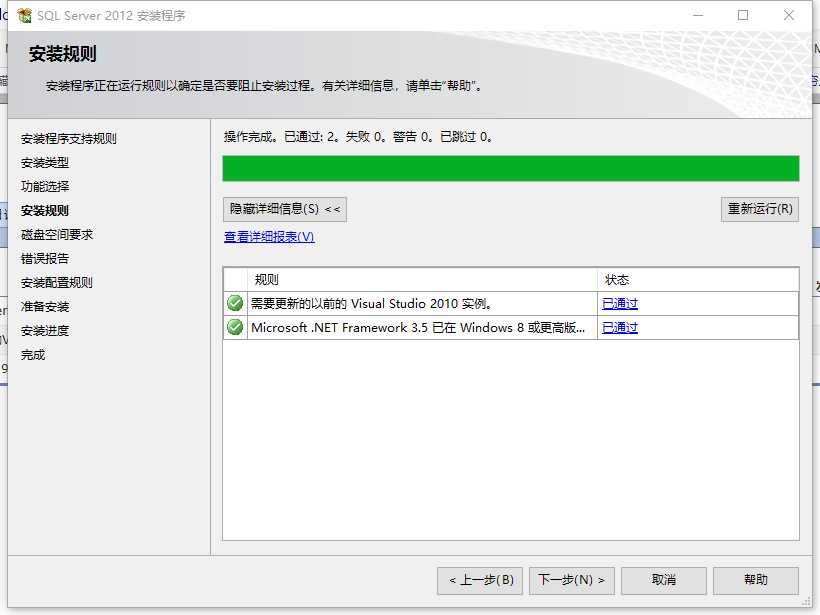Open 已通过 status link for .NET Framework rule
The image size is (820, 615).
click(x=620, y=328)
